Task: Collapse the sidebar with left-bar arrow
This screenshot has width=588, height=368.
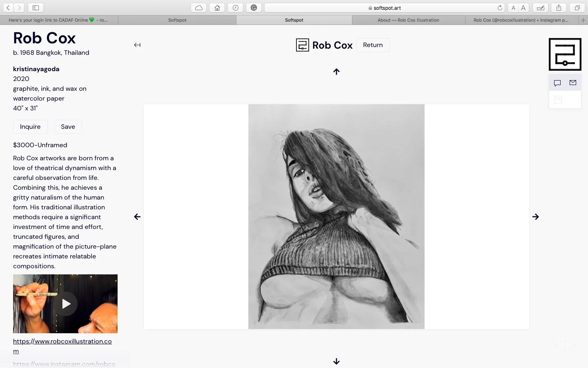Action: pos(137,45)
